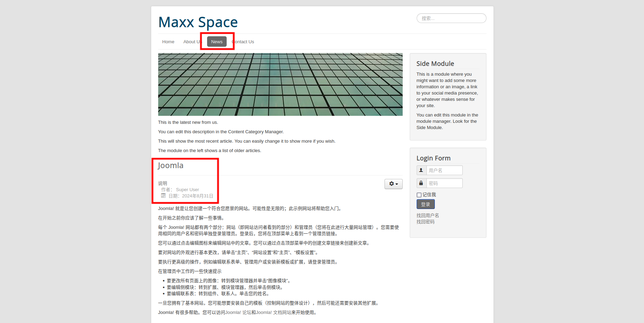Open the Contact Us menu item

(x=243, y=42)
